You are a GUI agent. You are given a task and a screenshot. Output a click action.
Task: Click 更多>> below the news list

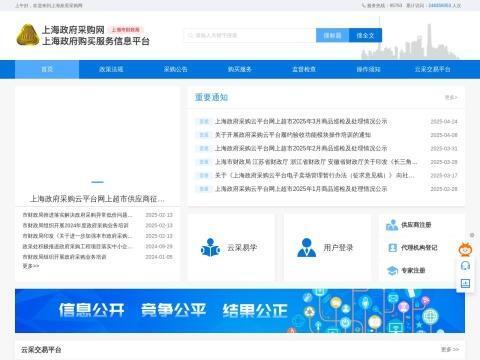(31, 266)
